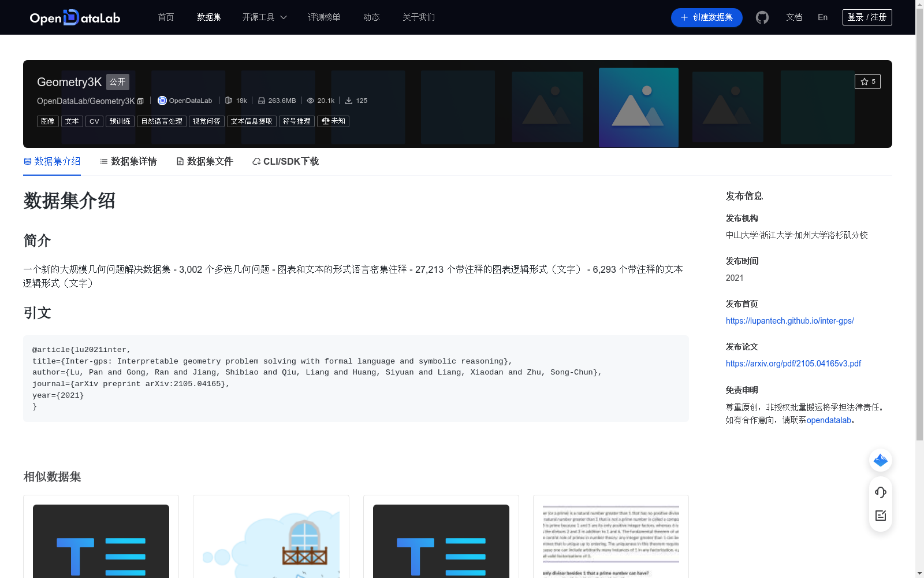Click the 公开 visibility badge
The image size is (924, 578).
pos(118,82)
